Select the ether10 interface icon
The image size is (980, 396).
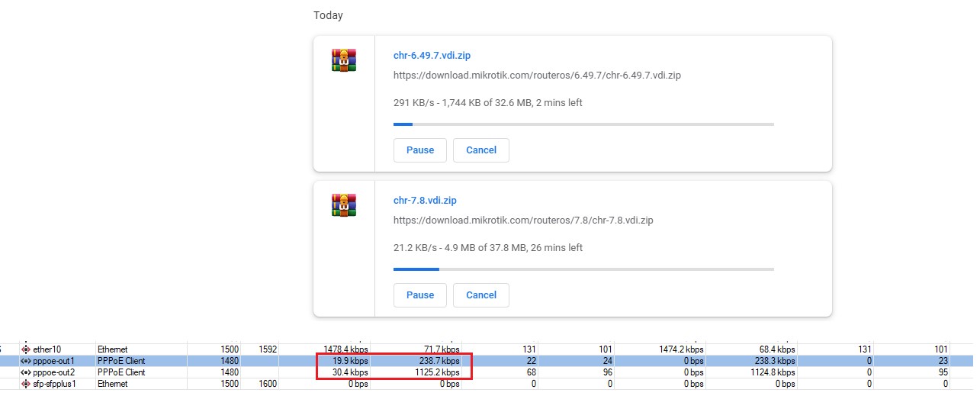pos(26,349)
